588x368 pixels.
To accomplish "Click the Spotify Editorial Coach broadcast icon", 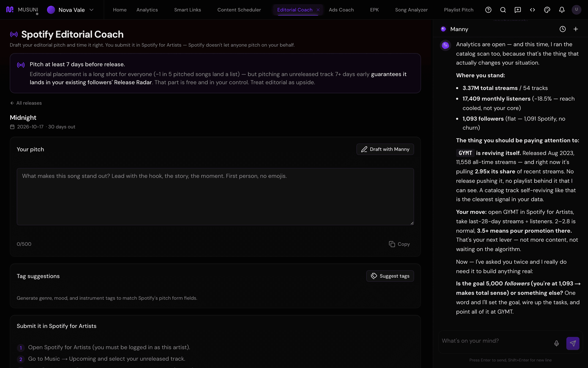I will click(14, 34).
